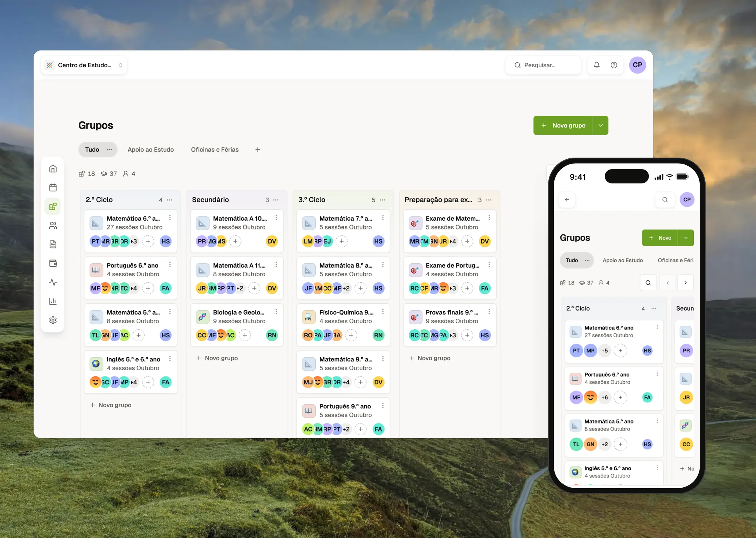756x538 pixels.
Task: Open options for Português 6.º ano on phone
Action: pos(657,374)
